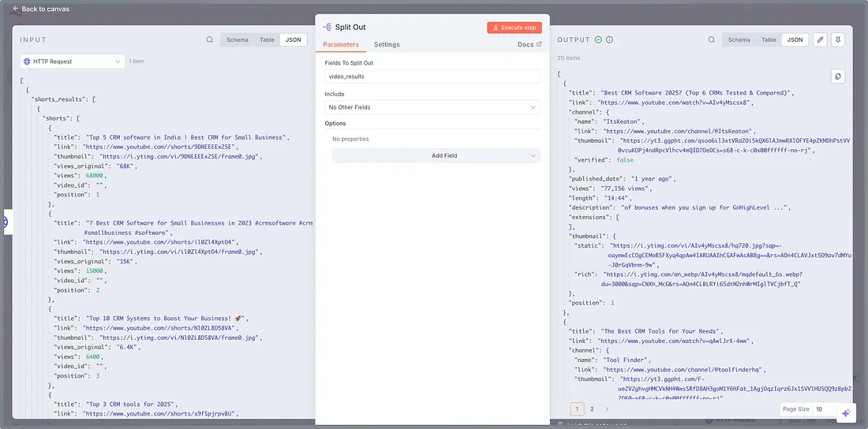The height and width of the screenshot is (429, 868).
Task: Click the Fields To Split Out input
Action: (432, 76)
